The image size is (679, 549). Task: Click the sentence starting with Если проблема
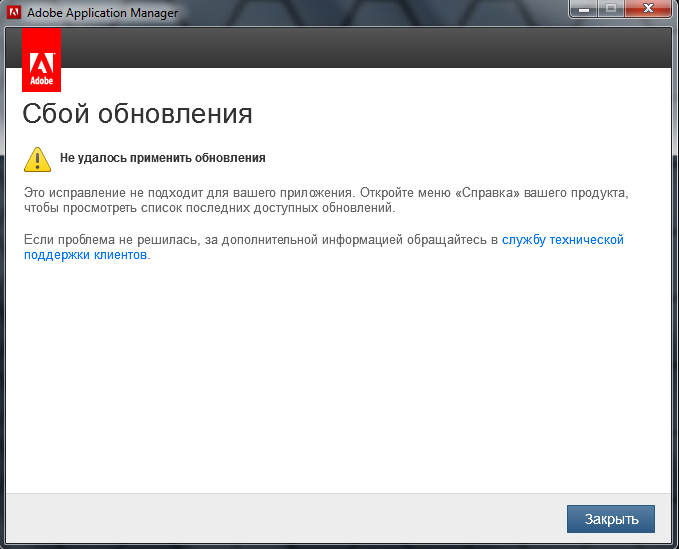pos(260,240)
